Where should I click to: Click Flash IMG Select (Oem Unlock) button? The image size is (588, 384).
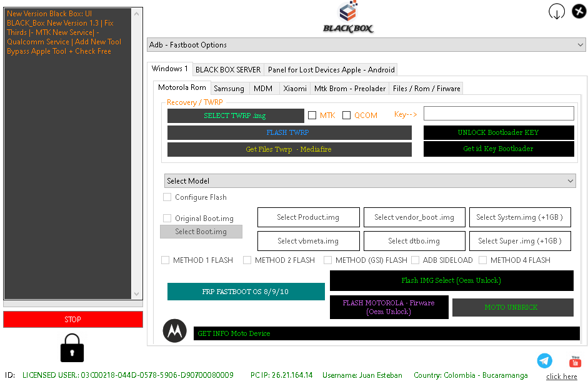click(452, 280)
